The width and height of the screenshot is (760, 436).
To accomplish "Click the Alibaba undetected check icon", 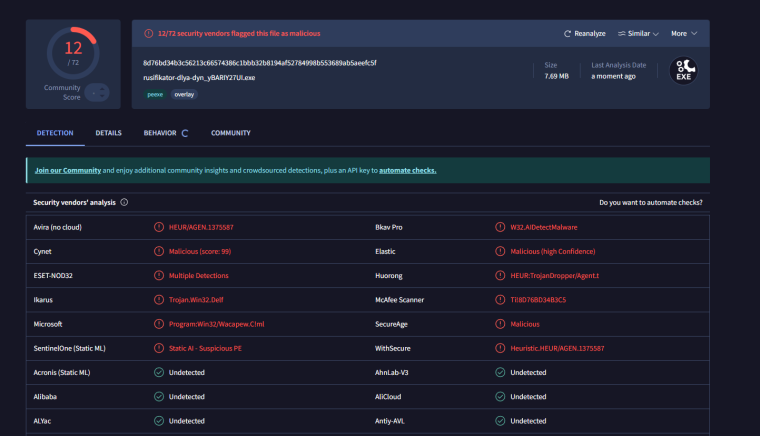I will (159, 396).
